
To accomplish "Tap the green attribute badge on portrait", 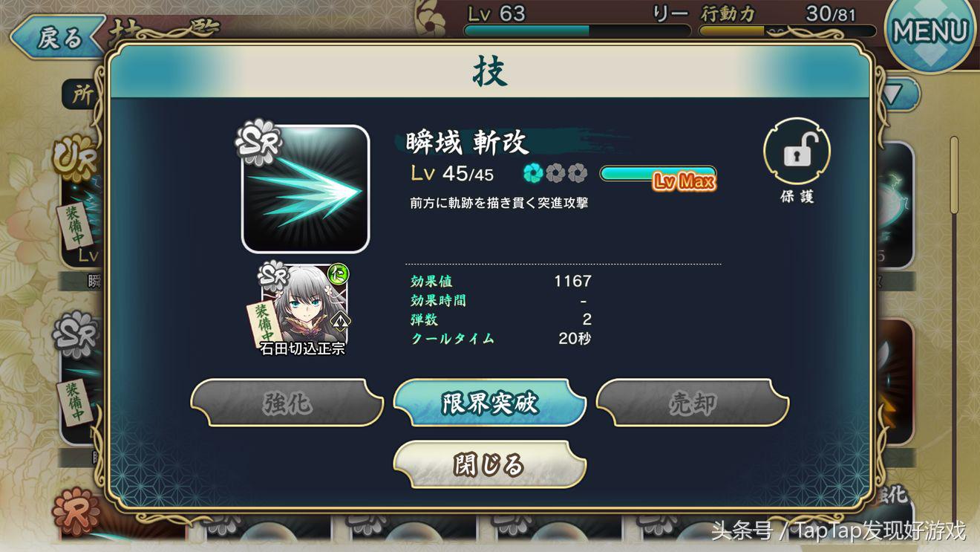I will pyautogui.click(x=338, y=274).
